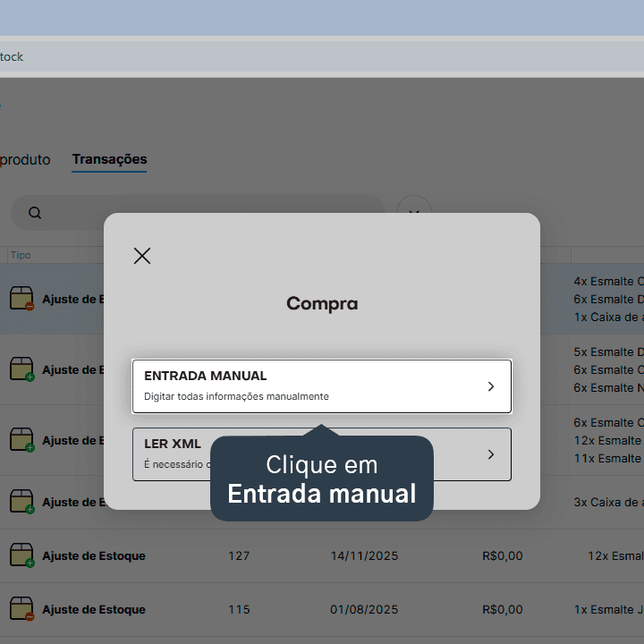Click stock box icon in row 115
This screenshot has width=644, height=644.
(x=21, y=609)
